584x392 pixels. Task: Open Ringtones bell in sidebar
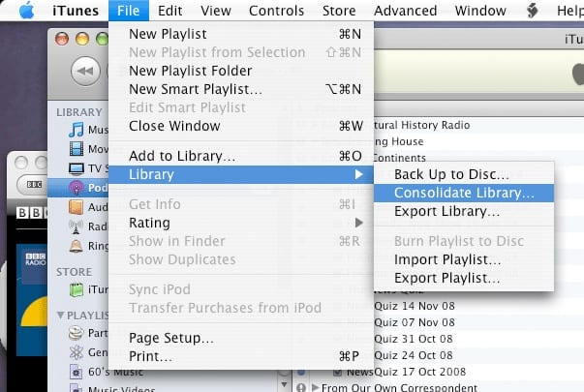[x=76, y=246]
